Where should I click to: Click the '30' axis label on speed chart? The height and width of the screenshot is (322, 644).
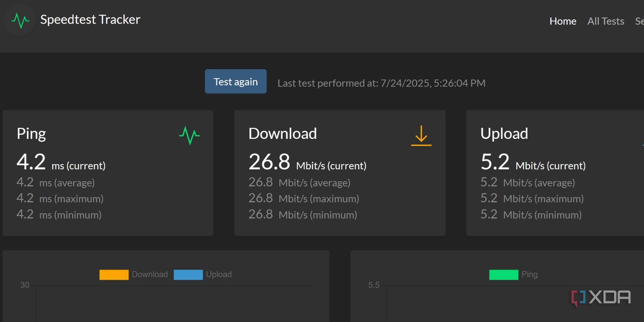click(x=25, y=285)
